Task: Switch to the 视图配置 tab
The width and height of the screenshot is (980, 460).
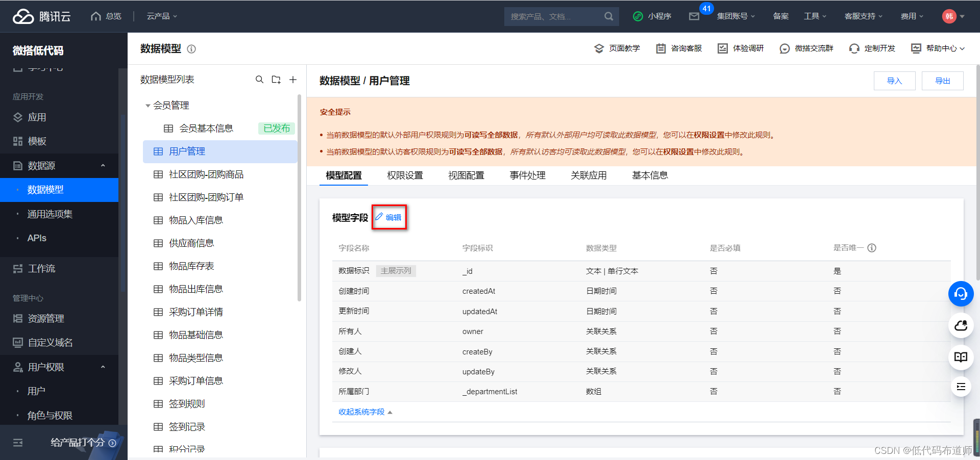Action: (466, 175)
